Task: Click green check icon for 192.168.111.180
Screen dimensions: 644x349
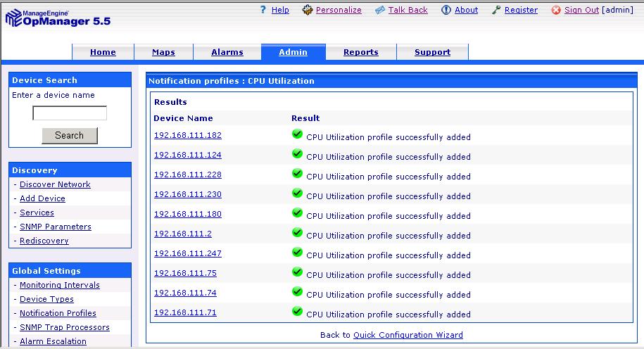Action: (297, 212)
